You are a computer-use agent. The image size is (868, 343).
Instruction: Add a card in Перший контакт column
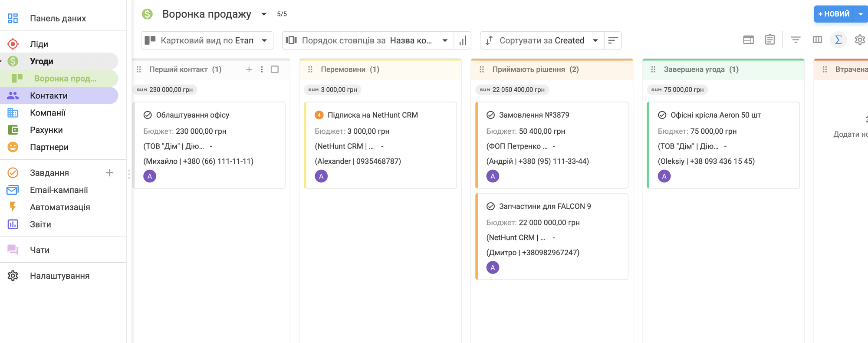coord(249,69)
